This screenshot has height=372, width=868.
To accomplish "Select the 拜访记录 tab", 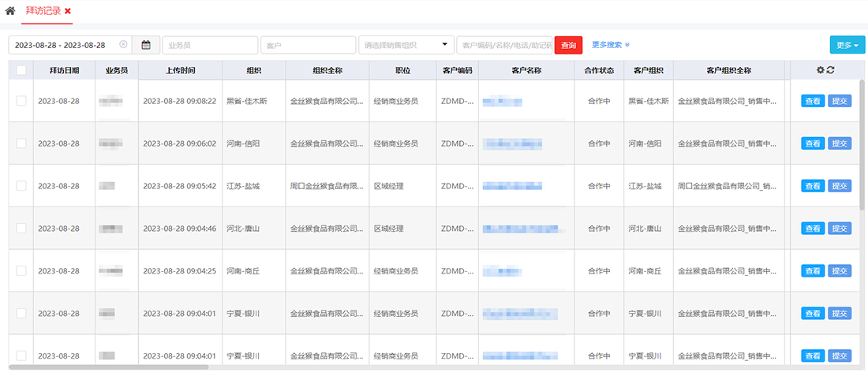I will pos(43,11).
